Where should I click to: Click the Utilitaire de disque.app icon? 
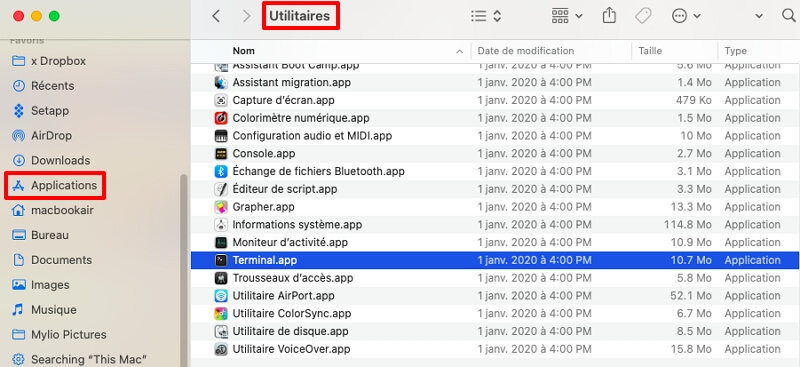coord(221,331)
